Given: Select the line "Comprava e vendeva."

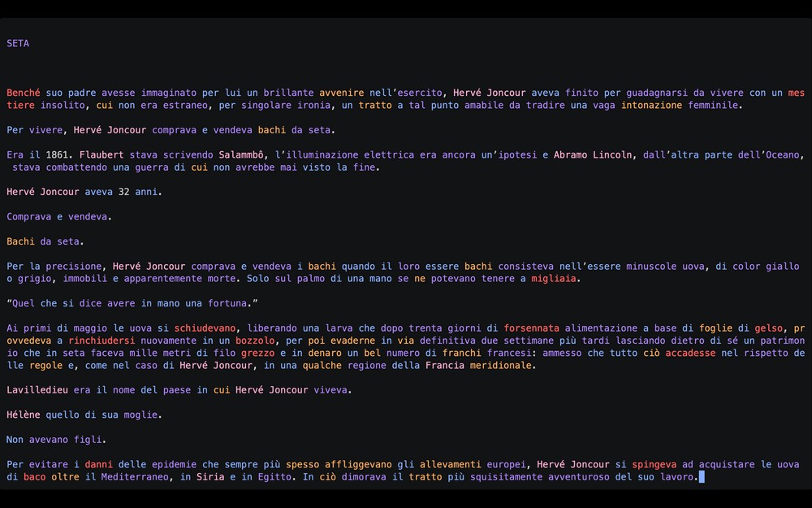Looking at the screenshot, I should coord(59,217).
